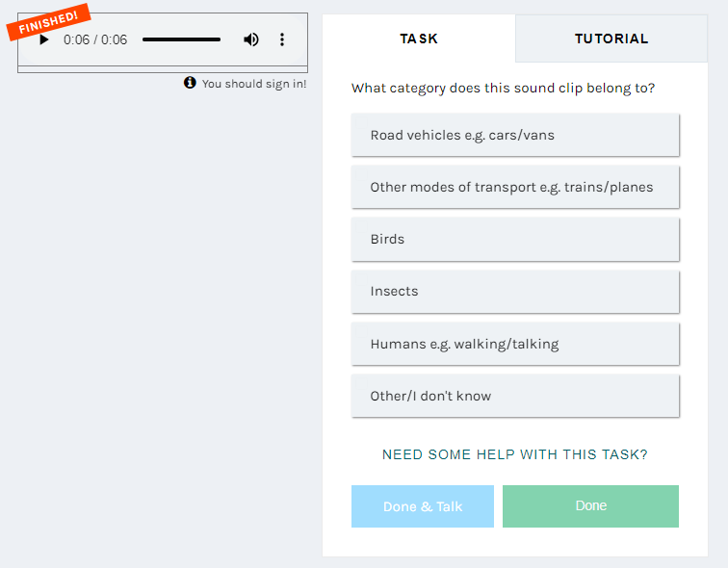Select Road vehicles e.g. cars/vans
728x568 pixels.
click(515, 135)
